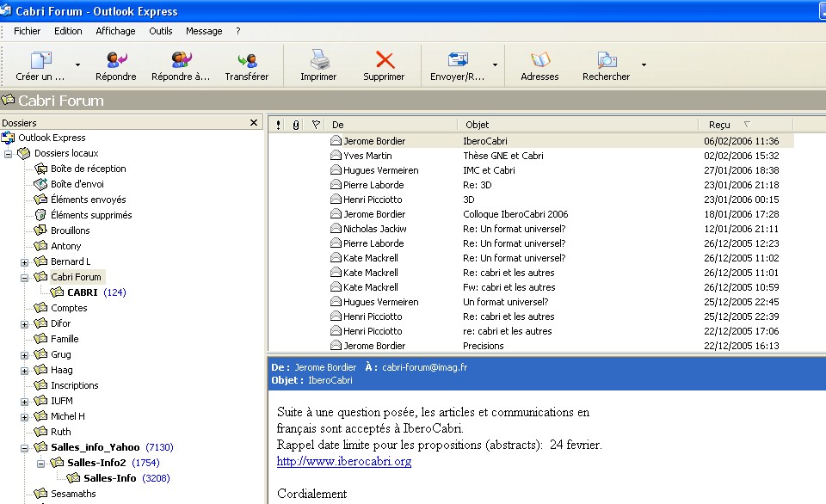Click the cabri-forum@imag.fr recipient address

click(424, 367)
